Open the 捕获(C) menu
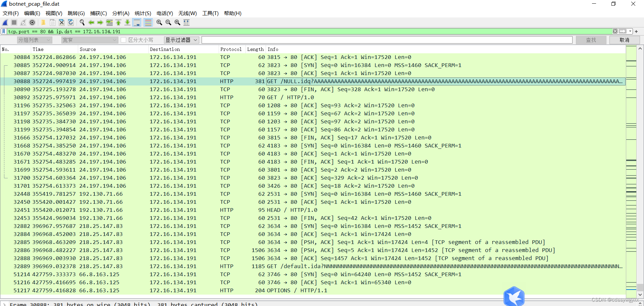The width and height of the screenshot is (644, 306). coord(99,13)
